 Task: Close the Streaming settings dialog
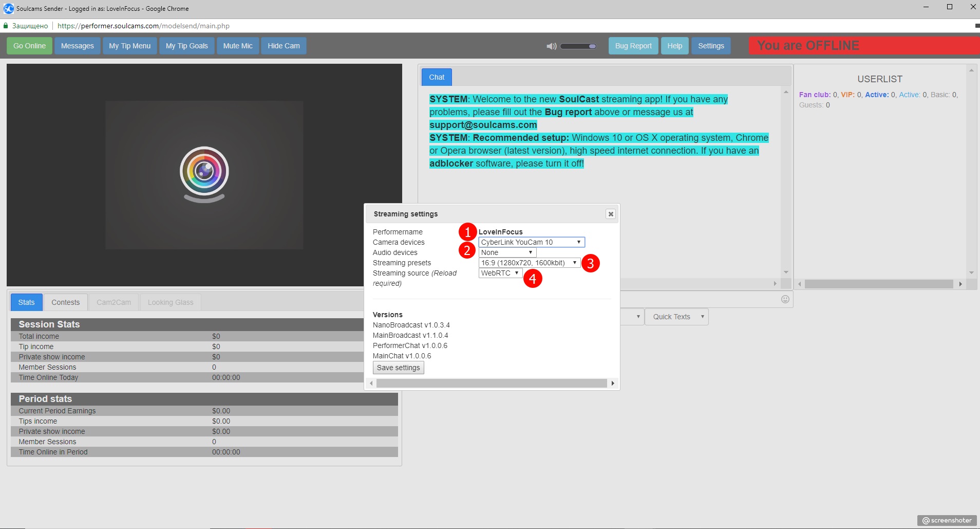pyautogui.click(x=610, y=214)
